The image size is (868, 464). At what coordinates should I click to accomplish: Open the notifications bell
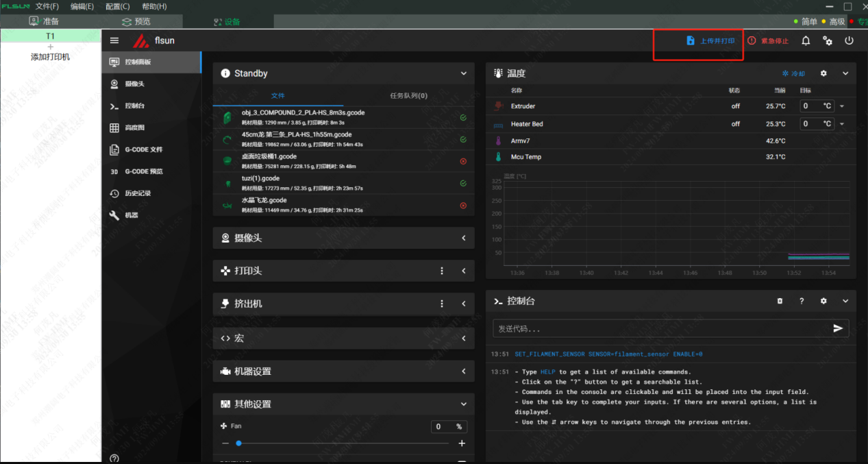pyautogui.click(x=806, y=41)
